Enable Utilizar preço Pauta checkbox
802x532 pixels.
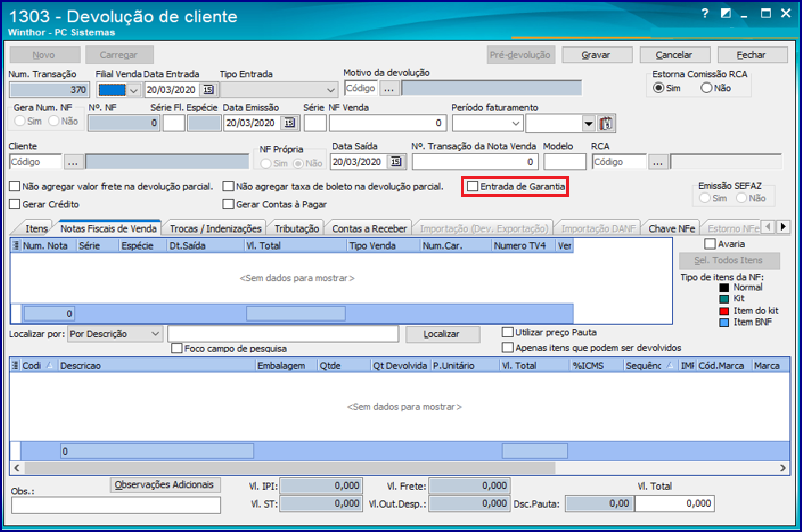tap(507, 332)
